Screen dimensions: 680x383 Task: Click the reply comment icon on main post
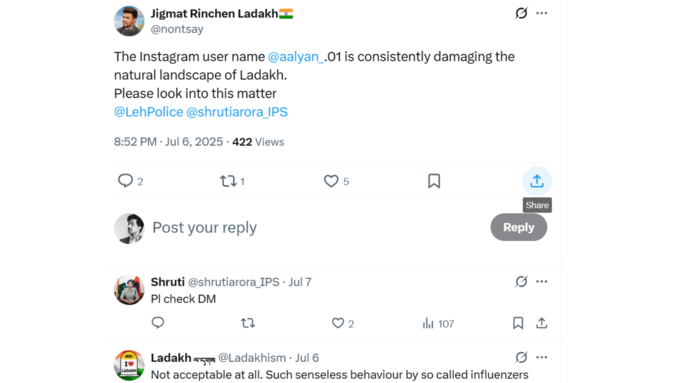[x=125, y=180]
